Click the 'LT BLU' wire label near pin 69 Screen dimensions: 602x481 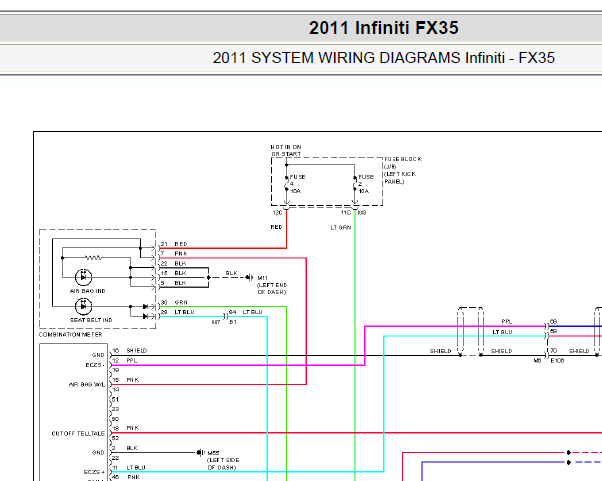pyautogui.click(x=503, y=332)
